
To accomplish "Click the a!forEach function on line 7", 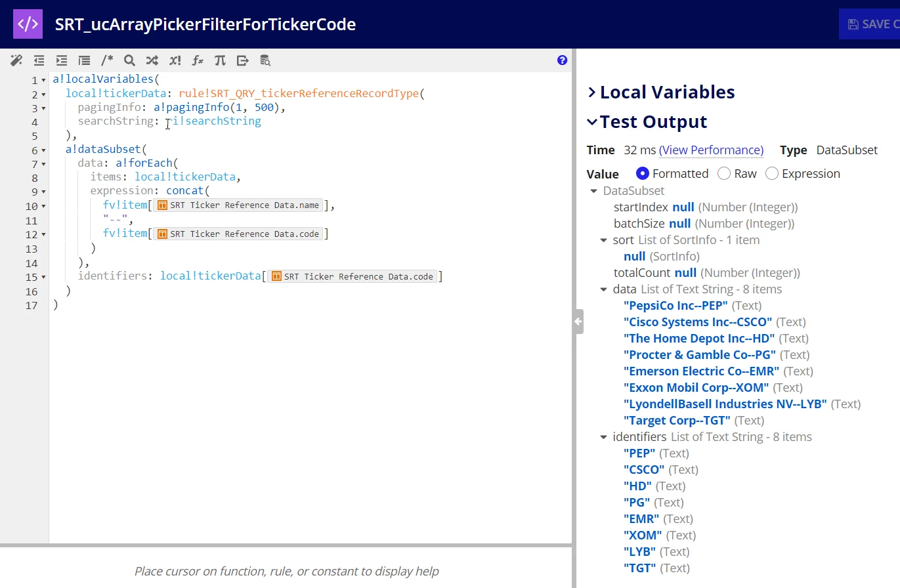I will pos(144,163).
